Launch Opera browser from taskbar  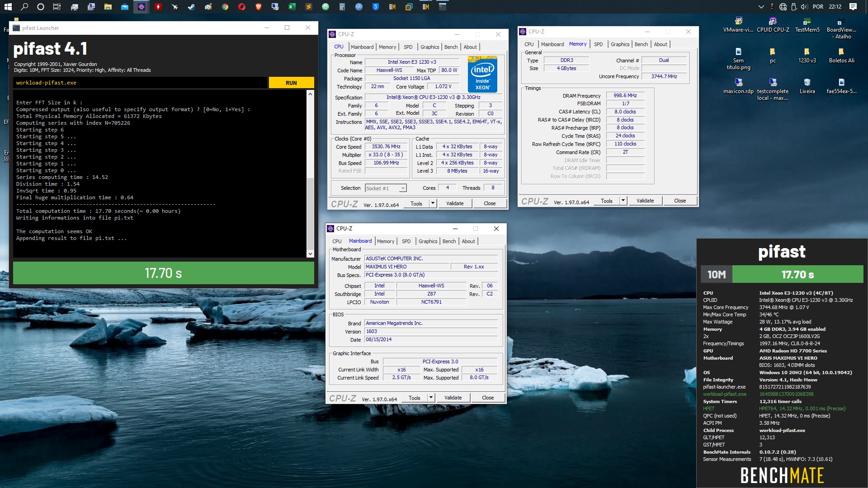tap(241, 7)
